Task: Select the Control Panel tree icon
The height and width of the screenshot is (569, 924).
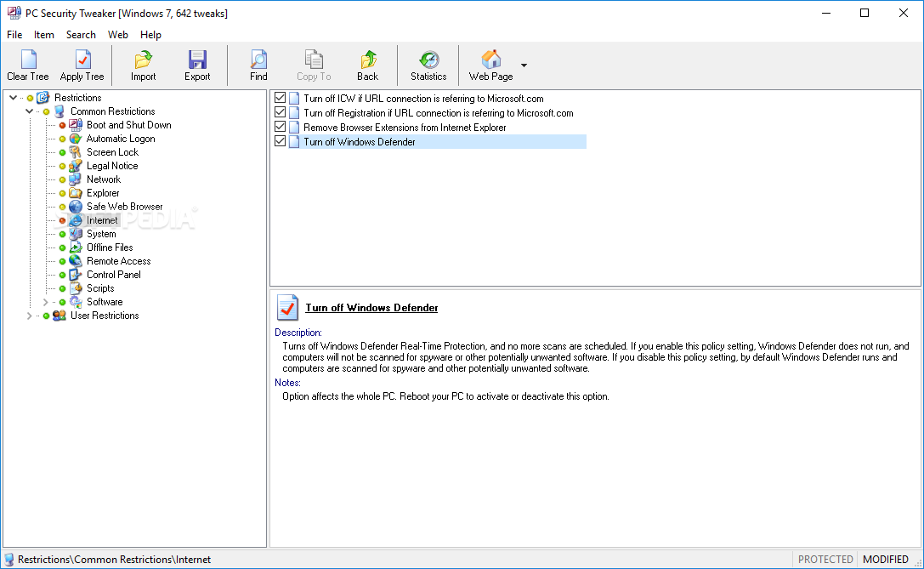Action: [x=76, y=274]
